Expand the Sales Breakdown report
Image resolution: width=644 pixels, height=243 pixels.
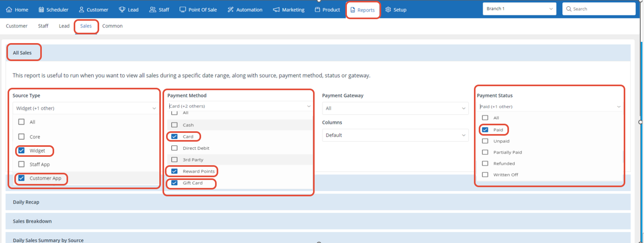click(318, 221)
